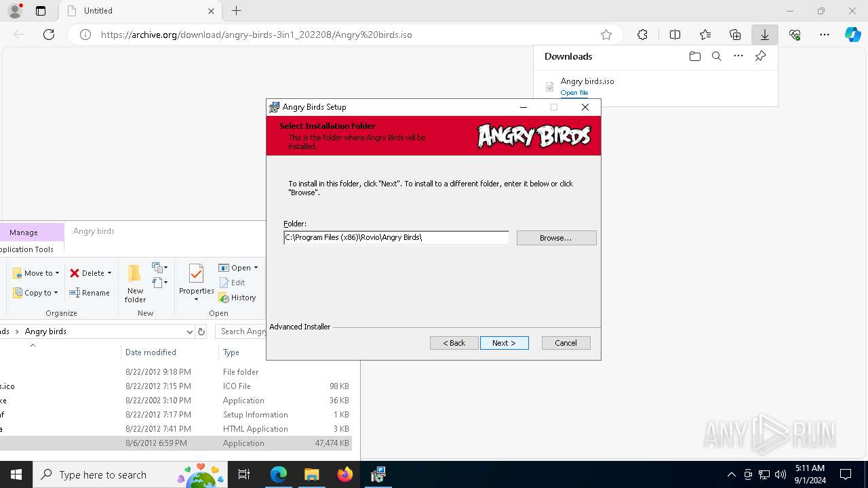Open more options in Downloads panel
The height and width of the screenshot is (488, 868).
(x=738, y=56)
